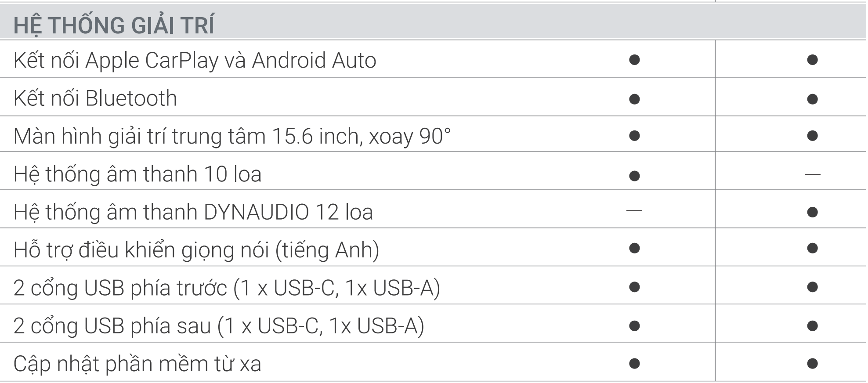The height and width of the screenshot is (383, 868).
Task: Click first-column dot for Apple CarPlay row
Action: (634, 60)
